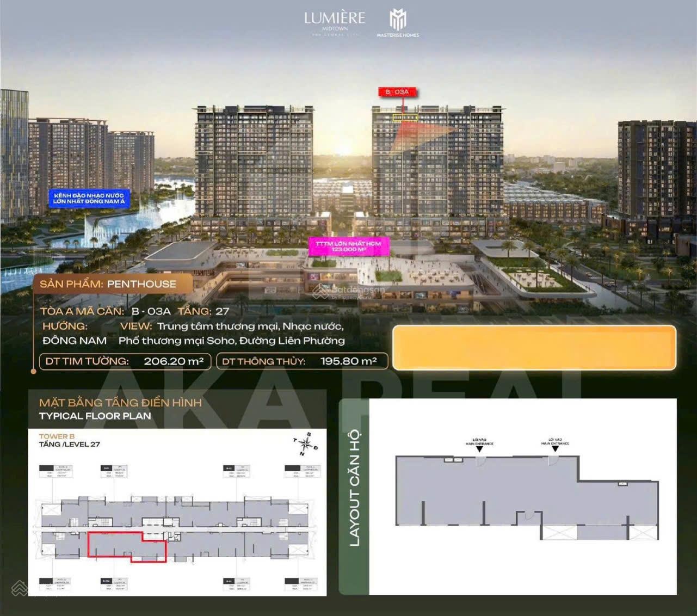This screenshot has width=697, height=616.
Task: Click the Batdongsan watermark logo in the center
Action: tap(348, 292)
